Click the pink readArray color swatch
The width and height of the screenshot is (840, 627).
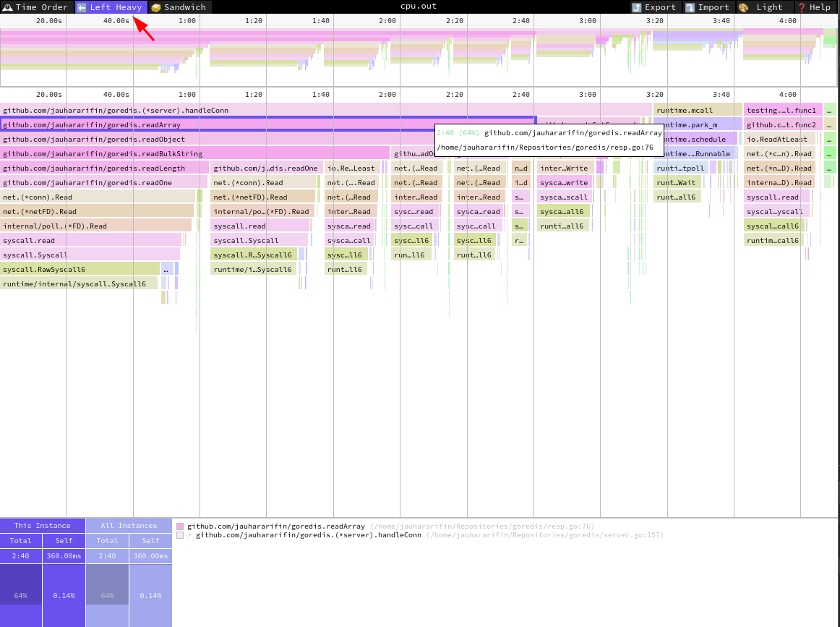point(180,526)
